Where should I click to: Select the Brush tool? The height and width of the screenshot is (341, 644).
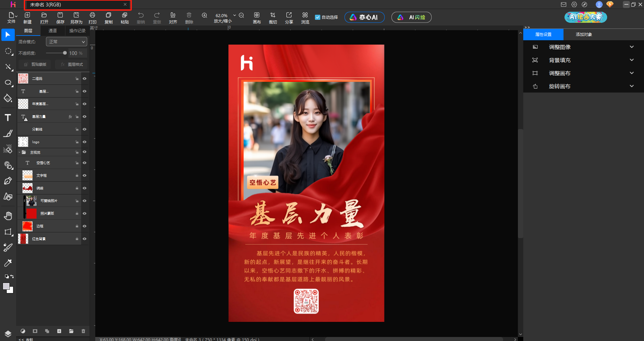[8, 133]
